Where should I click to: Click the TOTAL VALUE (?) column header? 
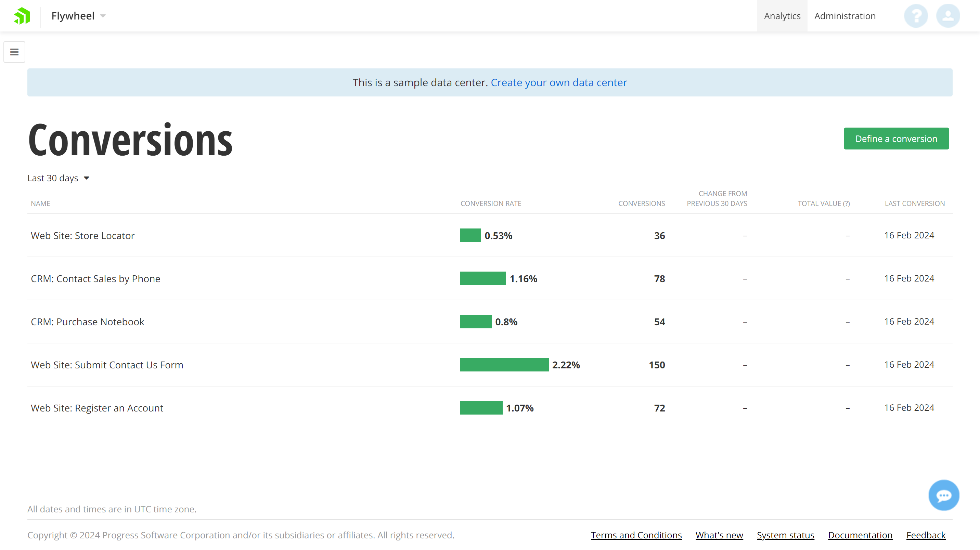pyautogui.click(x=824, y=204)
